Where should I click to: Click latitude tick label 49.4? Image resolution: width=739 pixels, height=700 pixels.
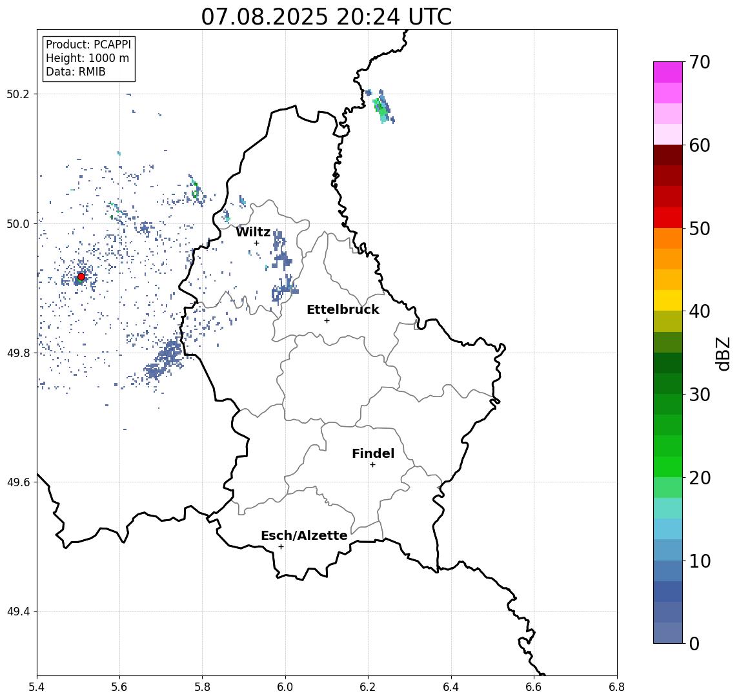18,612
